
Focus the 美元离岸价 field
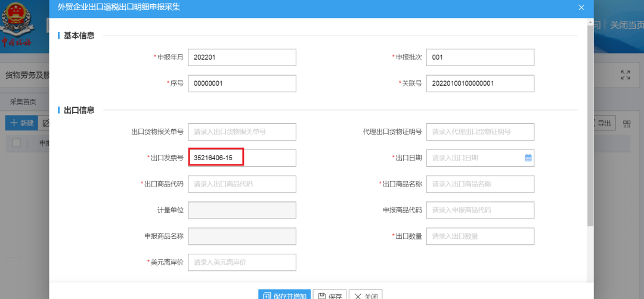coord(242,262)
